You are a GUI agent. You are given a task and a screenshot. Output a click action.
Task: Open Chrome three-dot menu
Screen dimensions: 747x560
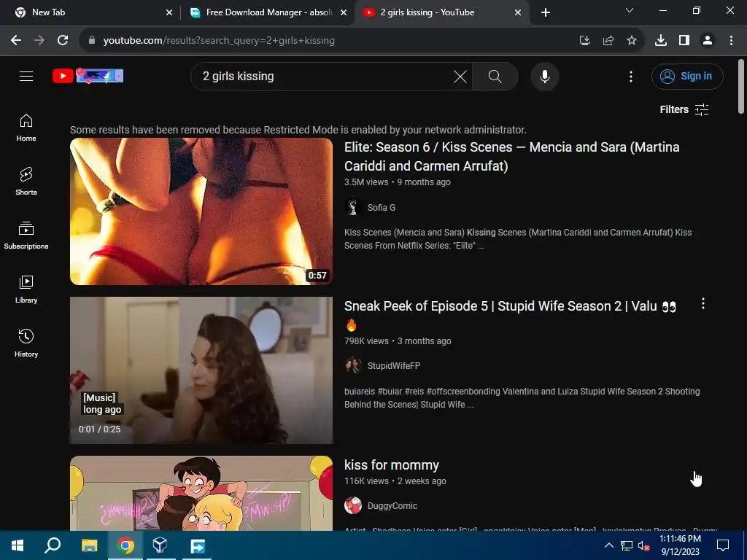(x=731, y=41)
